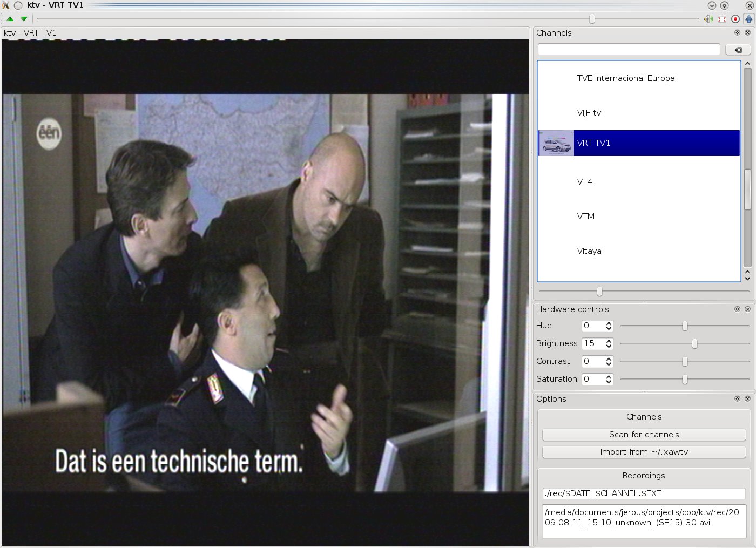Click the Brightness value field showing 15
Viewport: 756px width, 548px height.
[x=593, y=344]
